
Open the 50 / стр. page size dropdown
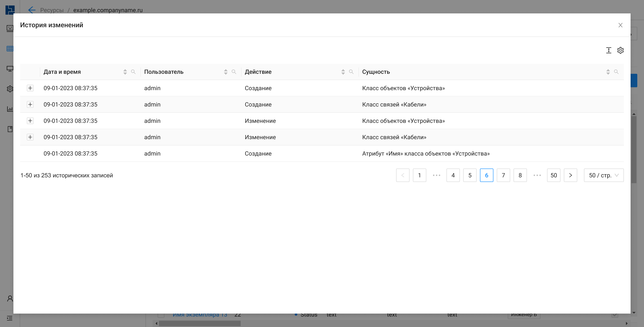click(x=604, y=175)
